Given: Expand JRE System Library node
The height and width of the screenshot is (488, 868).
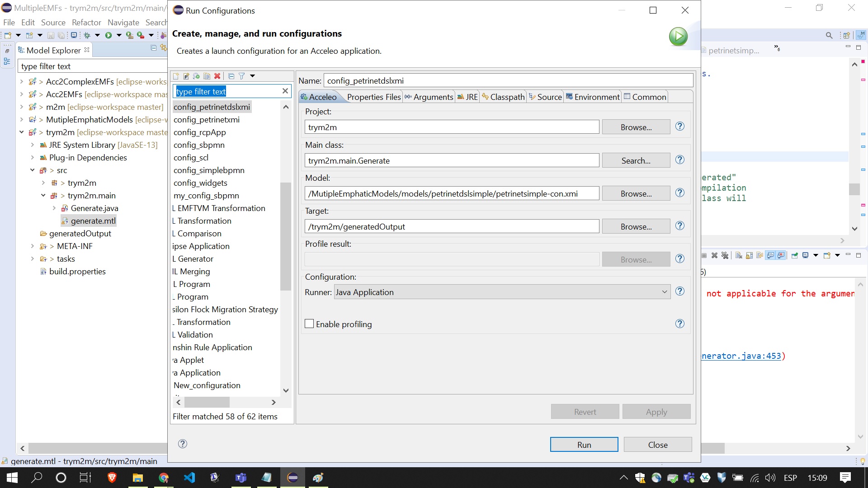Looking at the screenshot, I should (32, 145).
